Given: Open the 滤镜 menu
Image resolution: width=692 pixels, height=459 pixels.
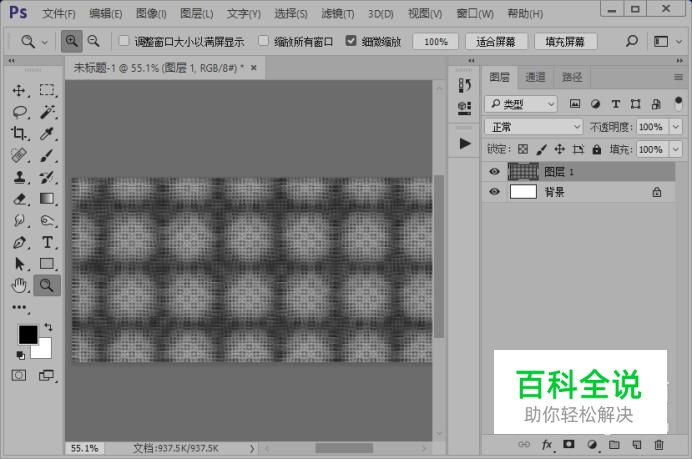Looking at the screenshot, I should tap(338, 14).
